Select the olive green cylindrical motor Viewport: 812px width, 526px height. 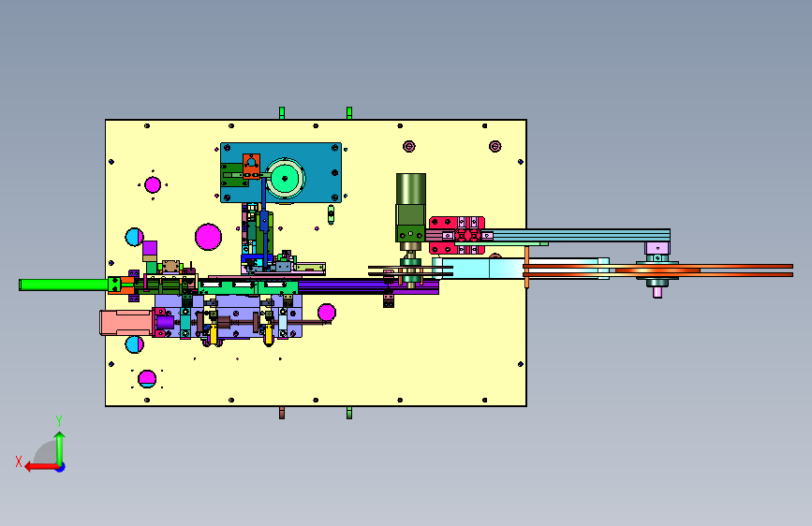tap(411, 207)
